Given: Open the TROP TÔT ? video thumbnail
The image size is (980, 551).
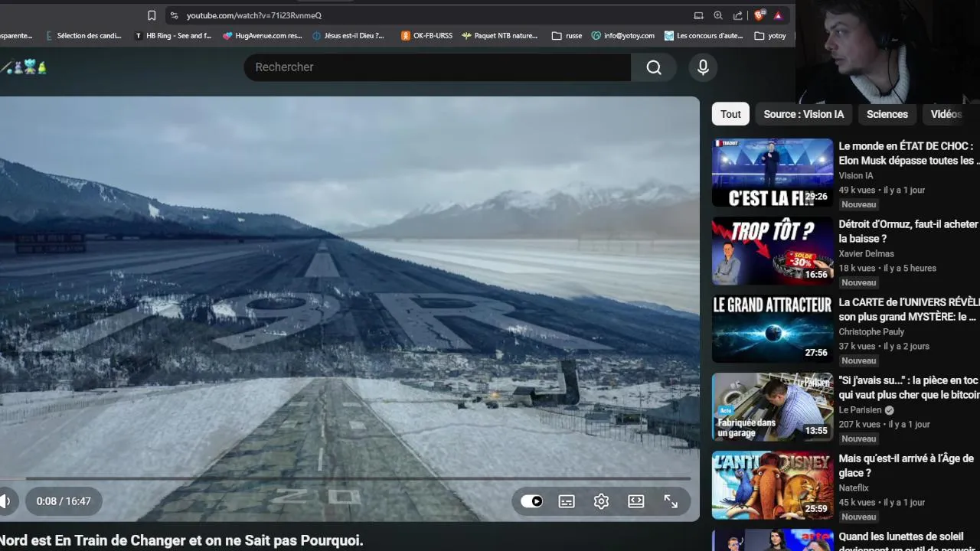Looking at the screenshot, I should point(773,250).
